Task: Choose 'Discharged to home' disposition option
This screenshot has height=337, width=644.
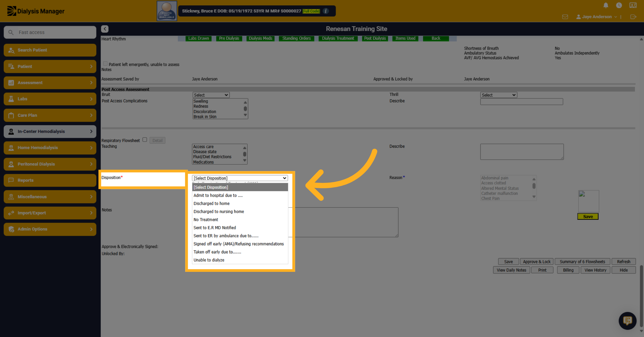Action: point(240,203)
